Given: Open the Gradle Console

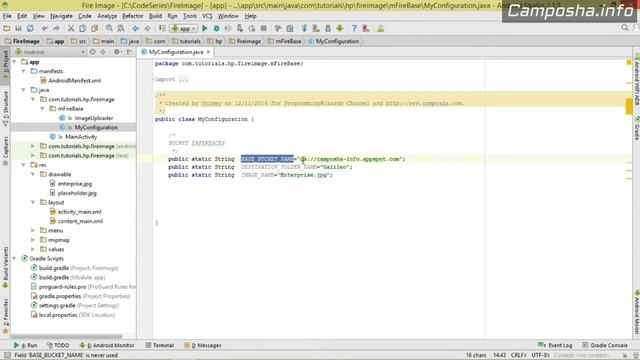Looking at the screenshot, I should (x=605, y=345).
